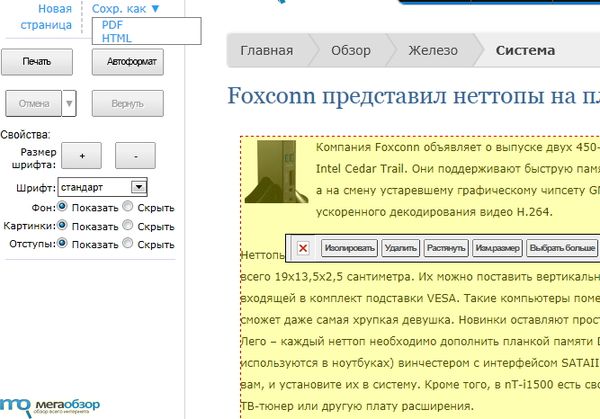
Task: Click the Foxconn article headline
Action: [414, 96]
